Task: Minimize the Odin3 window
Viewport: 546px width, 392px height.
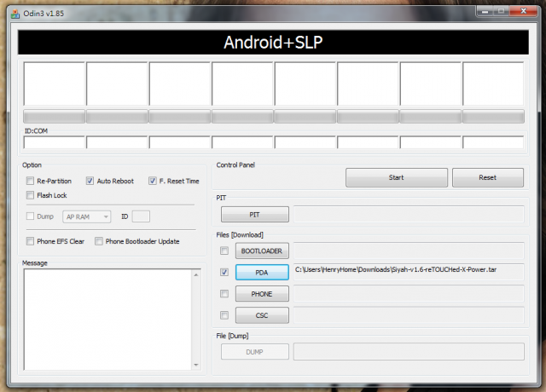Action: [485, 11]
